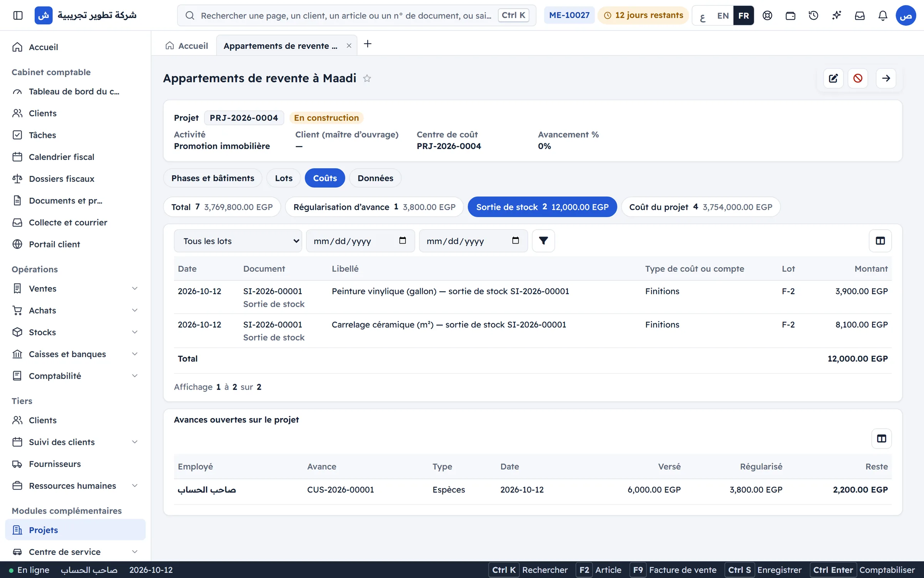
Task: Switch language to EN
Action: pyautogui.click(x=723, y=15)
